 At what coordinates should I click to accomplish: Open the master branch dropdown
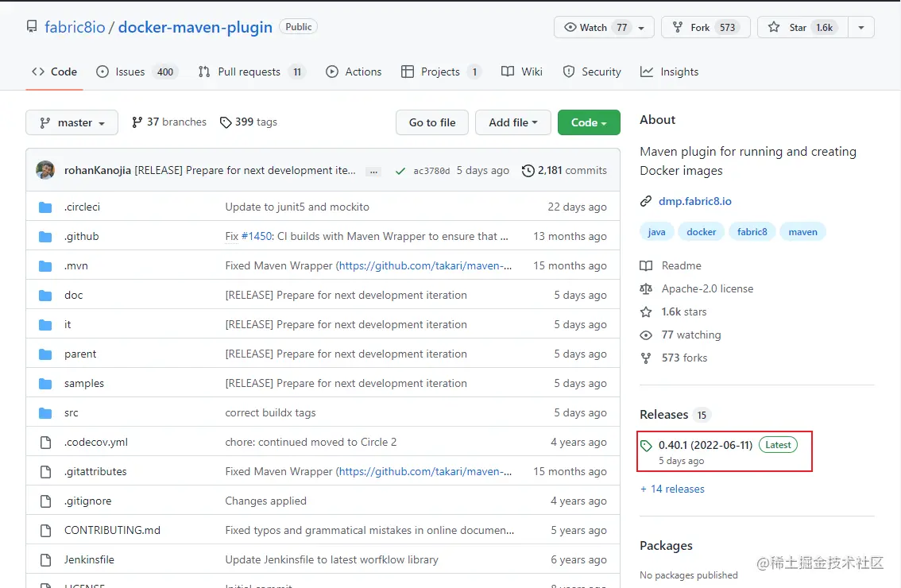(72, 122)
